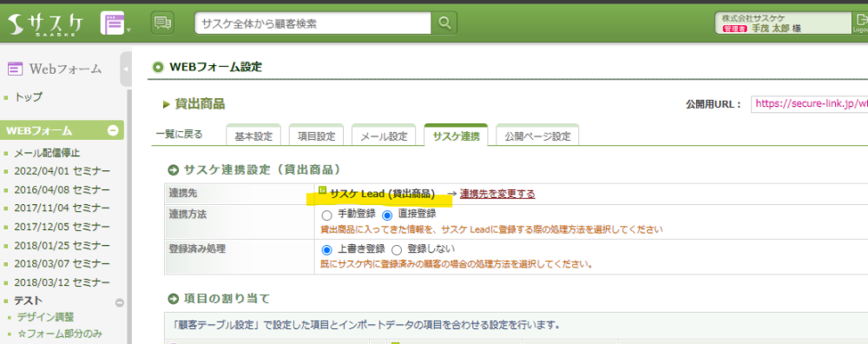Select 上書き登録 radio button

pyautogui.click(x=326, y=249)
